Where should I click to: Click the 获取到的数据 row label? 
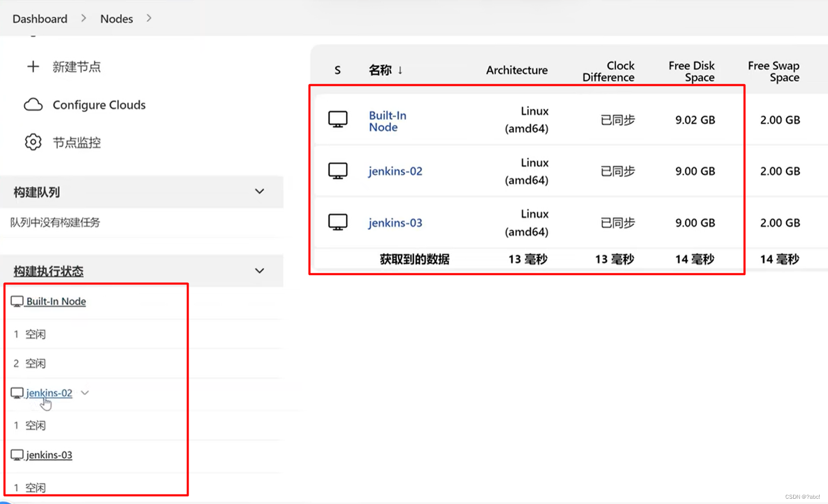[x=415, y=259]
